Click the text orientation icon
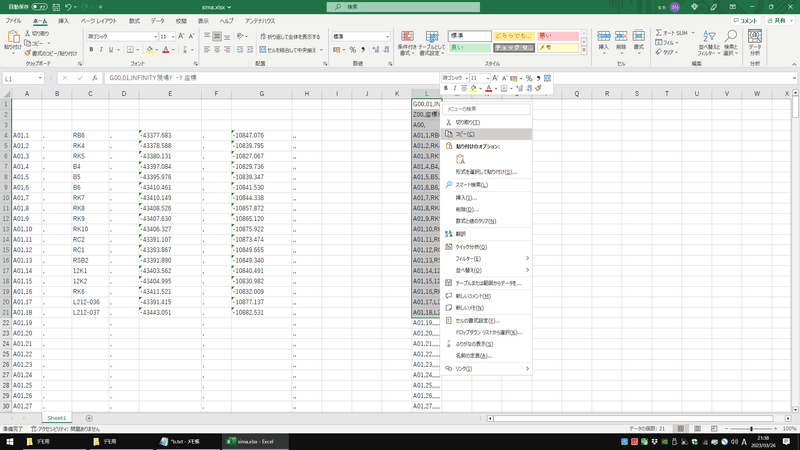This screenshot has width=800, height=450. point(240,36)
